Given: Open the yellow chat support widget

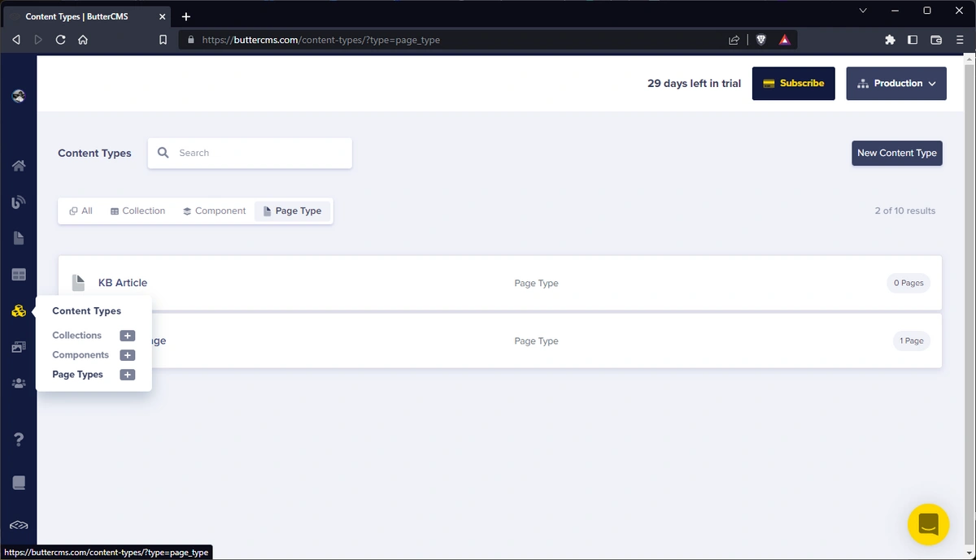Looking at the screenshot, I should pos(928,524).
